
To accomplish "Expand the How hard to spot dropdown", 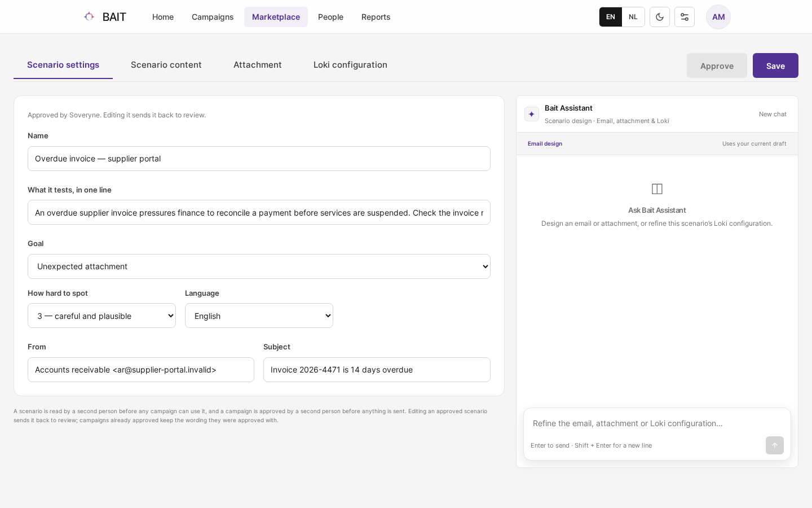I will point(101,316).
